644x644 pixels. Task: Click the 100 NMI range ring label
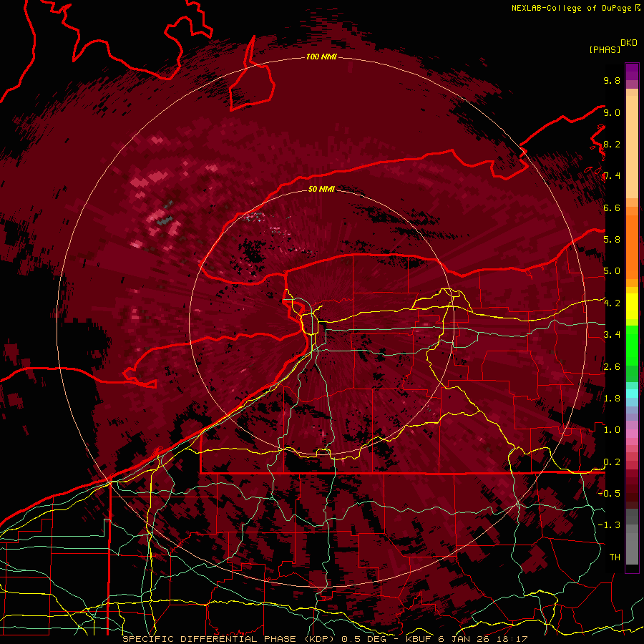pos(321,57)
